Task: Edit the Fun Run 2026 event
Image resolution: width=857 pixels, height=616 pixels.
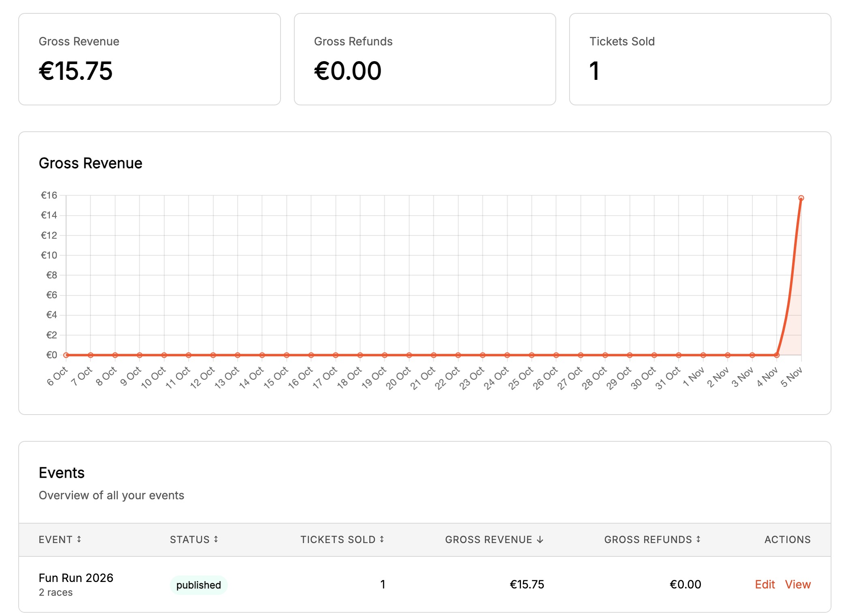Action: pos(765,584)
